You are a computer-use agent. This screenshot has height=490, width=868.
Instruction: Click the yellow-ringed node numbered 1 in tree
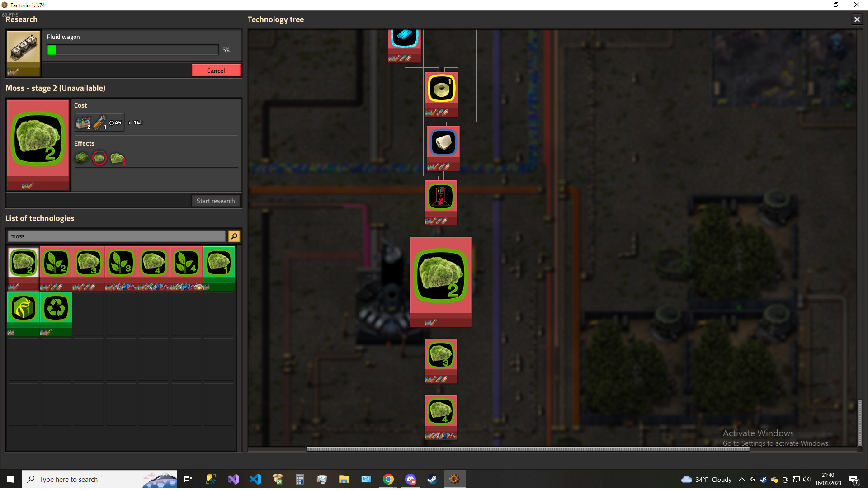click(x=442, y=94)
